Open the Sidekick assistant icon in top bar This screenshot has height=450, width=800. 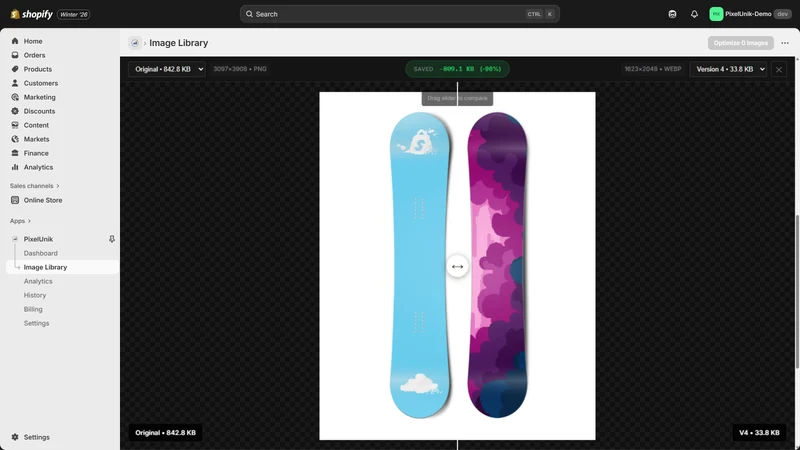click(672, 14)
